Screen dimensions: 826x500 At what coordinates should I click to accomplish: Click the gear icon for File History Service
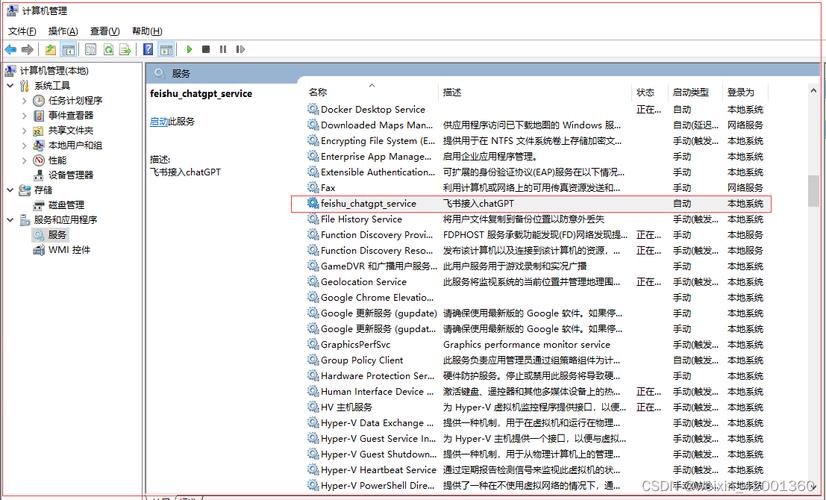313,219
